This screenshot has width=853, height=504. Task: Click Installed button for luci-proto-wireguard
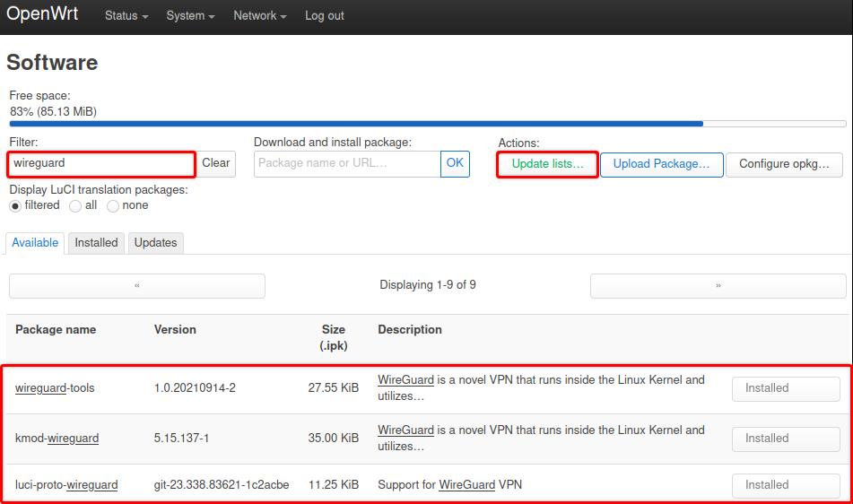786,485
